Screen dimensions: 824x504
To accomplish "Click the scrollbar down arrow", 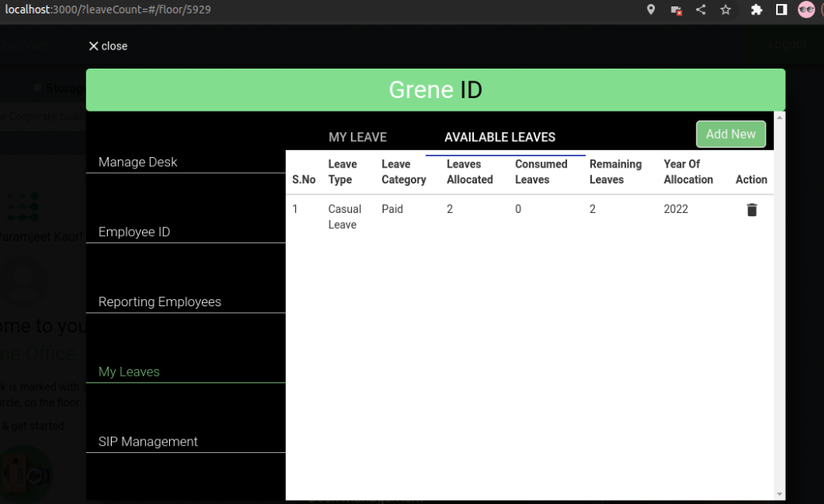I will tap(779, 494).
